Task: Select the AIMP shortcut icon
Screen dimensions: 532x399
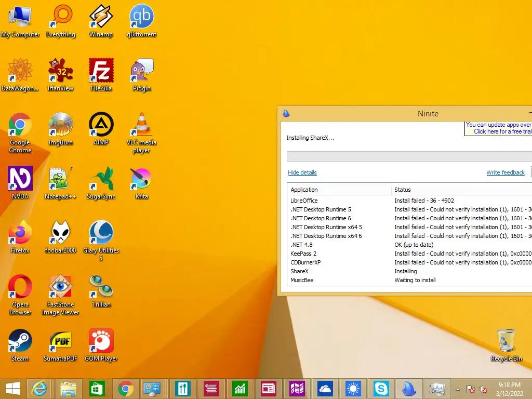Action: coord(101,129)
